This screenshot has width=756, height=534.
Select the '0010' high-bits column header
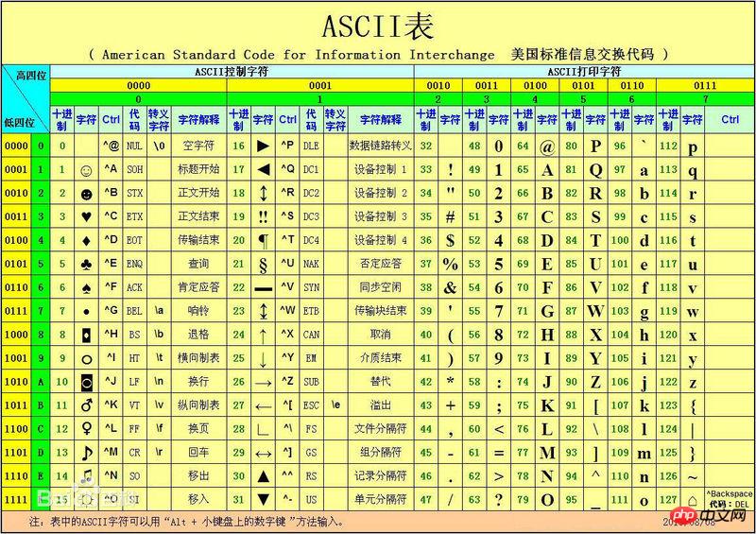438,85
